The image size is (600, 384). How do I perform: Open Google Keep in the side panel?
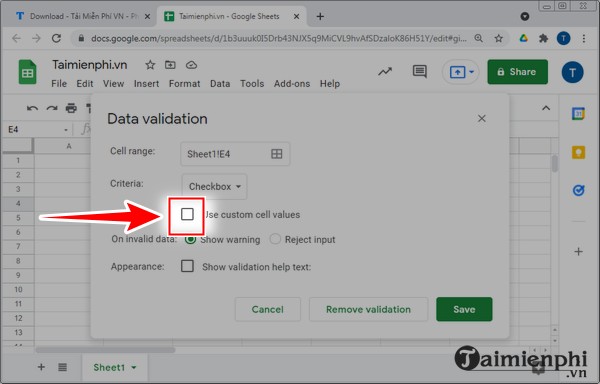(x=578, y=152)
